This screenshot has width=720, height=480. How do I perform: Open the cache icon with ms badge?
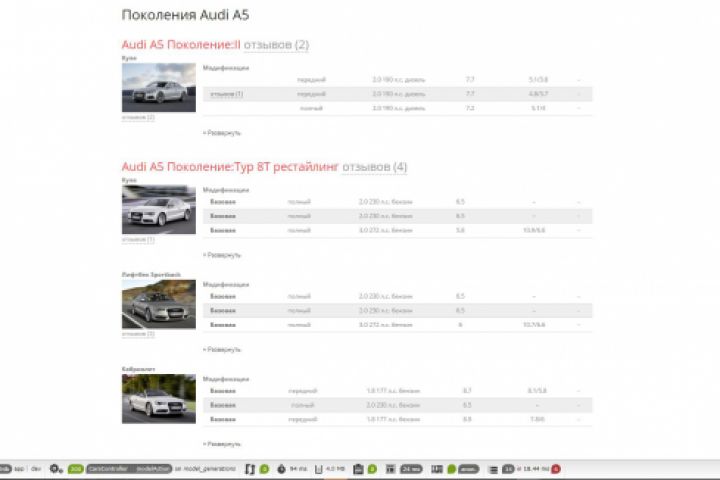[x=390, y=469]
